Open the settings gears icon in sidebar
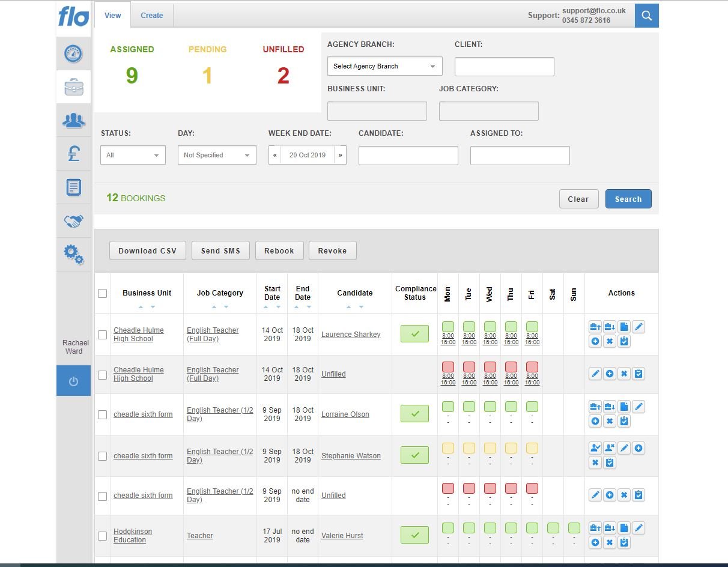The image size is (728, 567). pyautogui.click(x=73, y=254)
